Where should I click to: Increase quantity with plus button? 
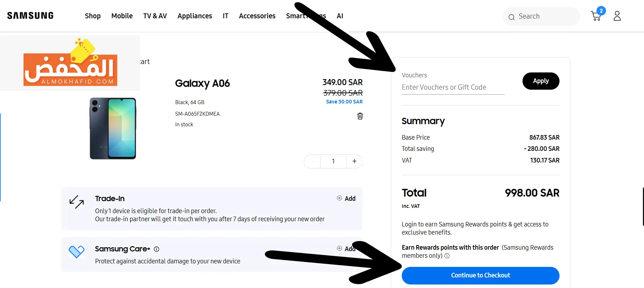click(x=354, y=161)
